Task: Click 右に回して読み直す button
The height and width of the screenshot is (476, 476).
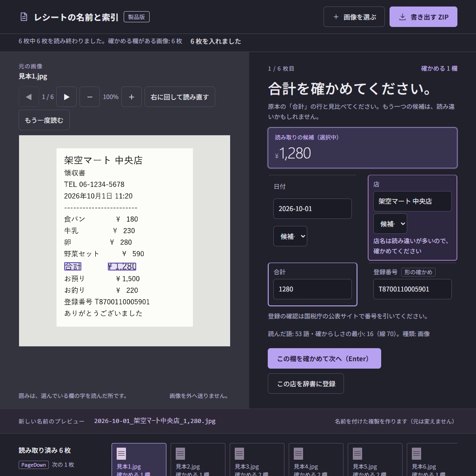Action: (180, 97)
